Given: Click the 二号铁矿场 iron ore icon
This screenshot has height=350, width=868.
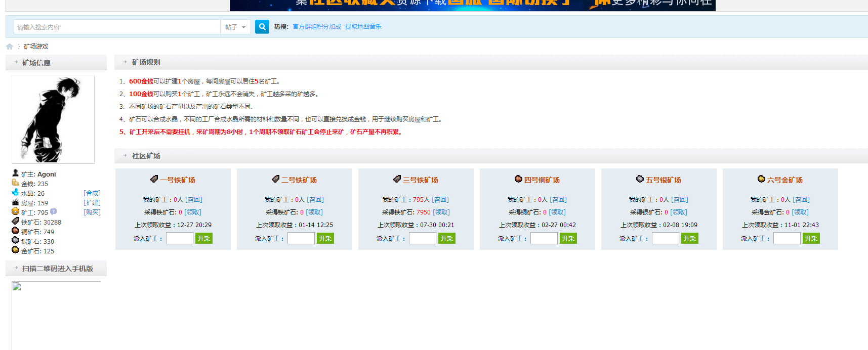Looking at the screenshot, I should pos(276,179).
